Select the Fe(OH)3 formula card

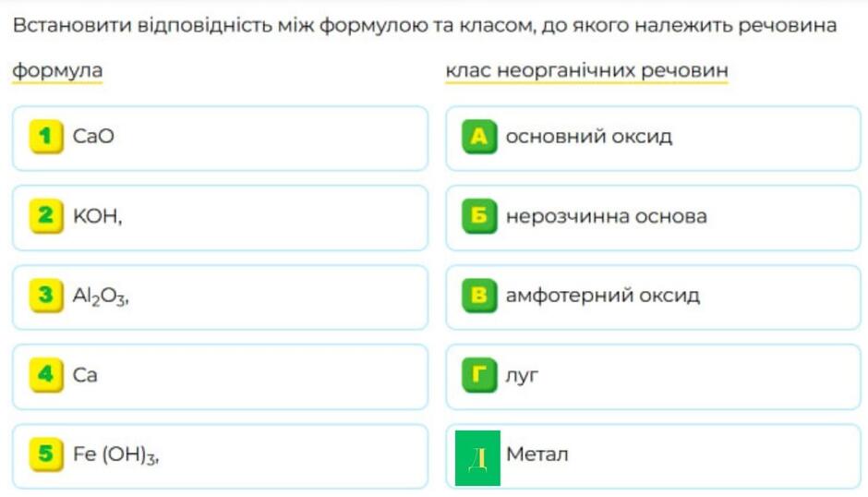click(x=221, y=456)
